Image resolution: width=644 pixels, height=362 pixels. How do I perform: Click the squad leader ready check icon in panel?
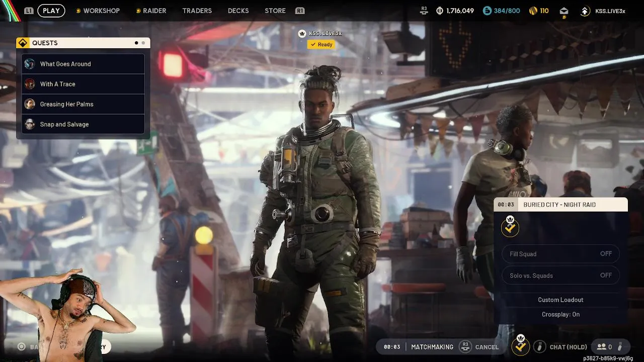[x=510, y=227]
